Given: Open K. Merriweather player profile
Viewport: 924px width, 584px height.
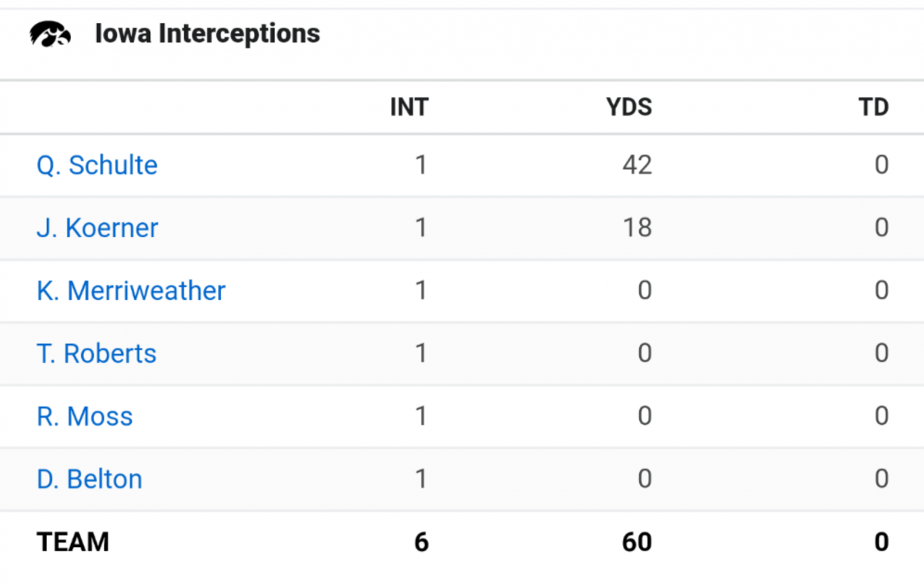Looking at the screenshot, I should [131, 291].
